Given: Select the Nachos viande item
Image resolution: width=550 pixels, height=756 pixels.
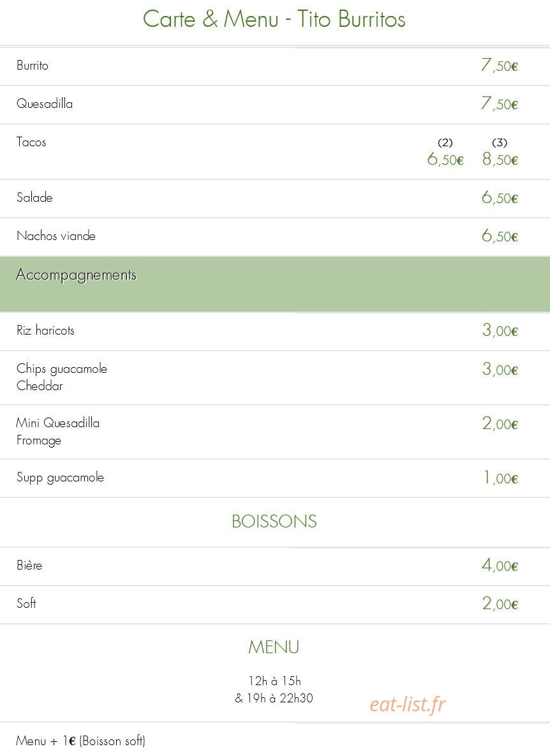Looking at the screenshot, I should 56,236.
